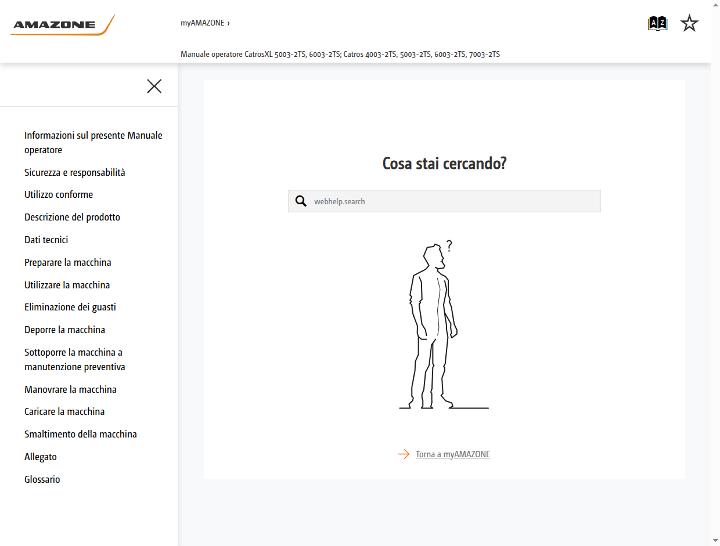The height and width of the screenshot is (546, 720).
Task: Open Preparare la macchina chapter
Action: pyautogui.click(x=68, y=262)
